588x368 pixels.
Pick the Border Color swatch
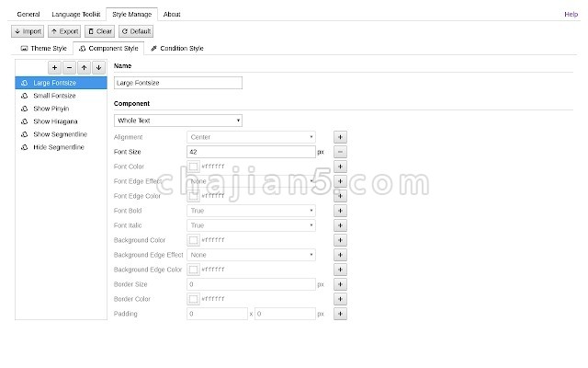[194, 299]
